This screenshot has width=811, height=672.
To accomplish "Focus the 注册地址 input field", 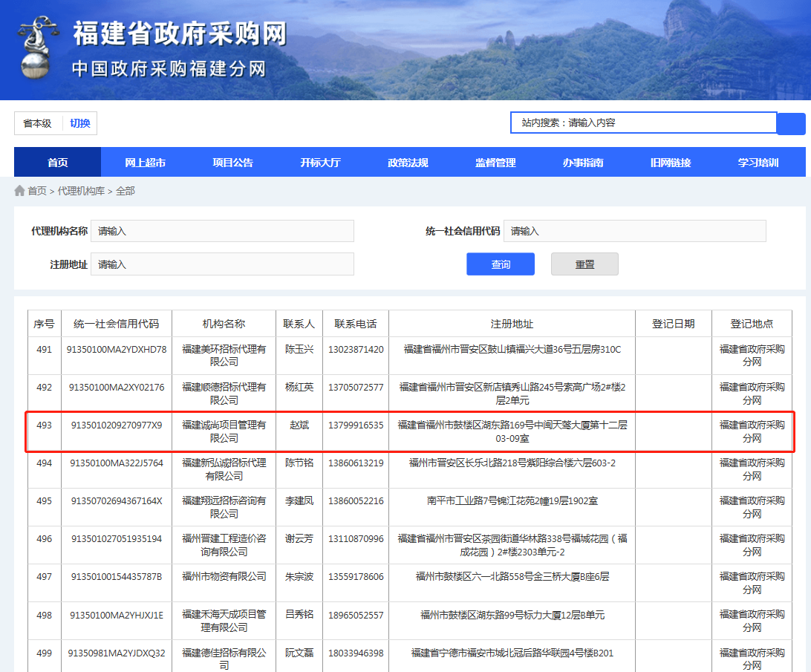I will tap(222, 264).
